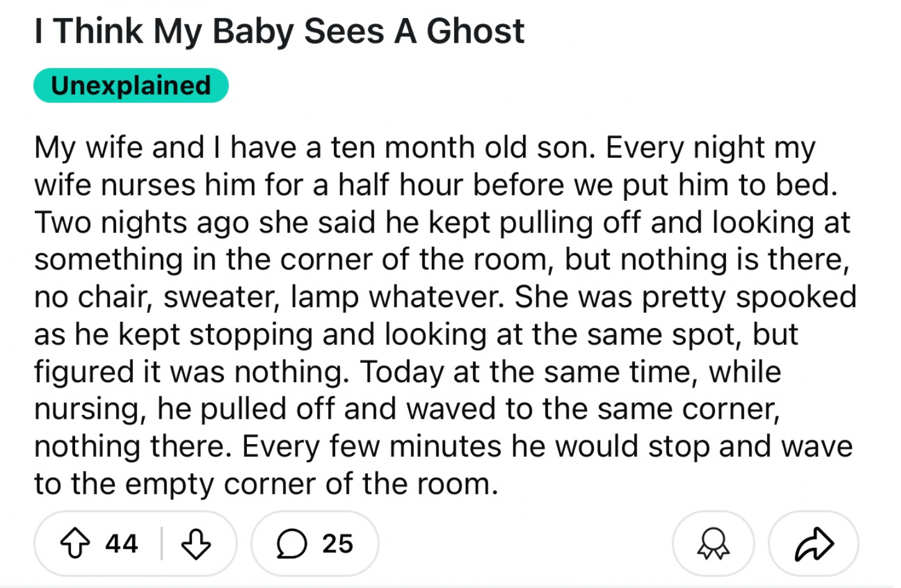Give an award using ribbon icon

[x=713, y=544]
